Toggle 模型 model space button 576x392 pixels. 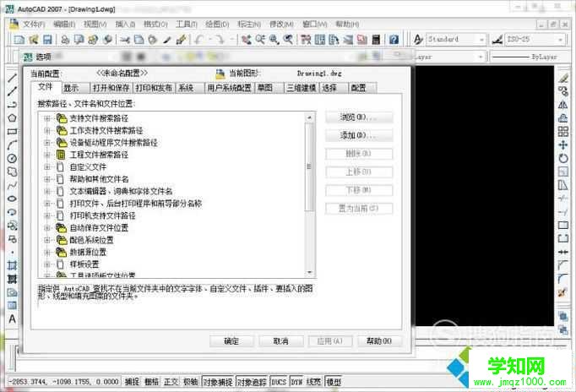click(334, 382)
